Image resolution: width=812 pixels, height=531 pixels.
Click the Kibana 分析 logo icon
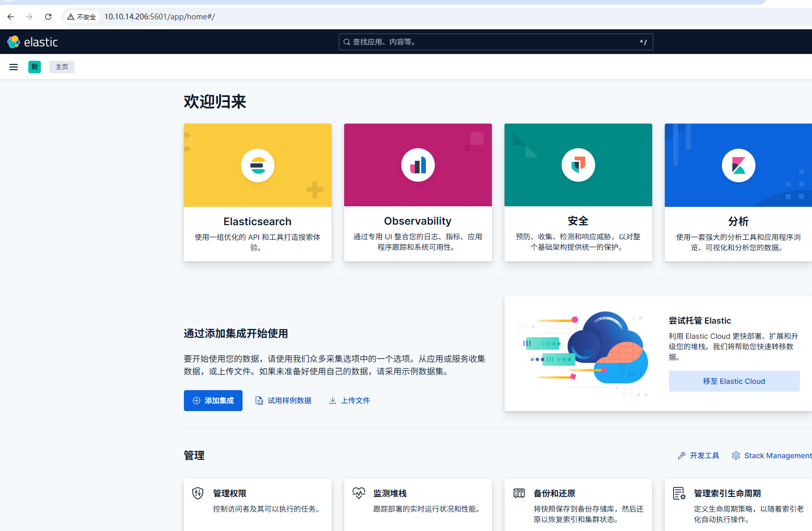pos(739,165)
